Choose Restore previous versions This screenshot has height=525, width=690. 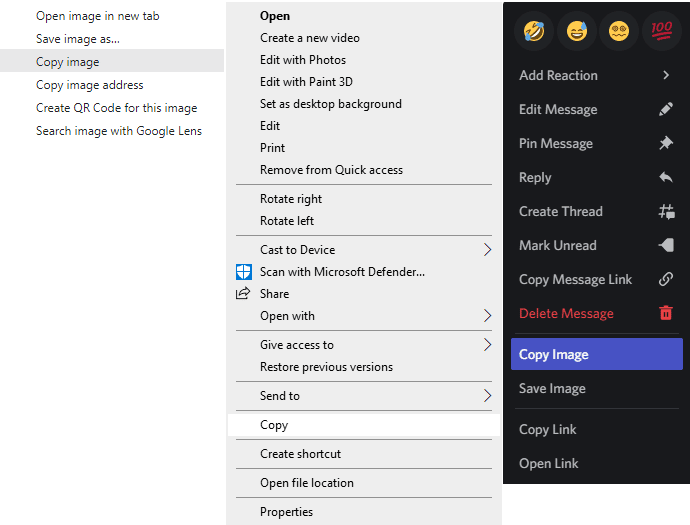(x=326, y=367)
